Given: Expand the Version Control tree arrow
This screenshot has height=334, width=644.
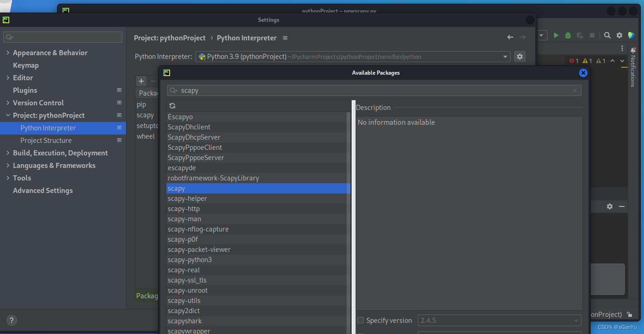Looking at the screenshot, I should click(8, 103).
